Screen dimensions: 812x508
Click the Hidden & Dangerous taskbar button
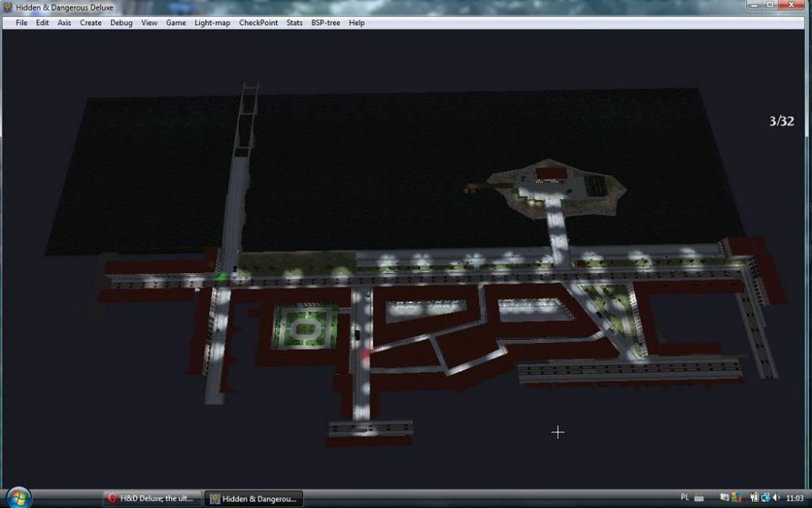253,499
